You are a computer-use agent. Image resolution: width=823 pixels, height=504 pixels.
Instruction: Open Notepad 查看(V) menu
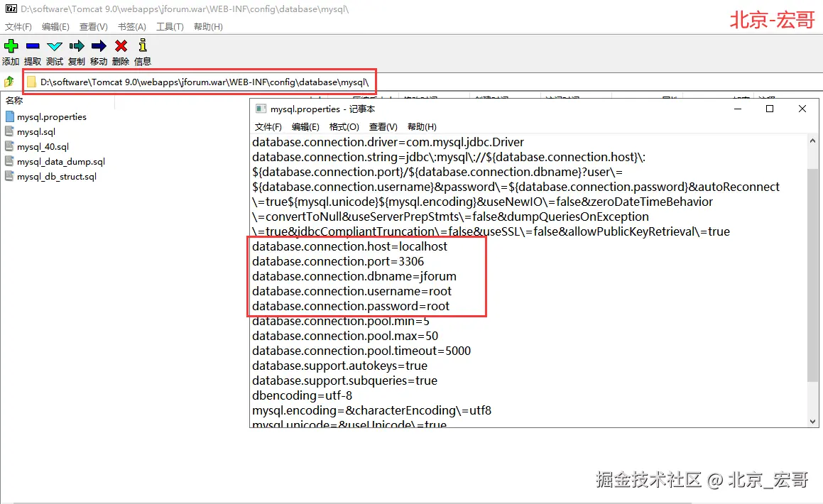click(383, 127)
